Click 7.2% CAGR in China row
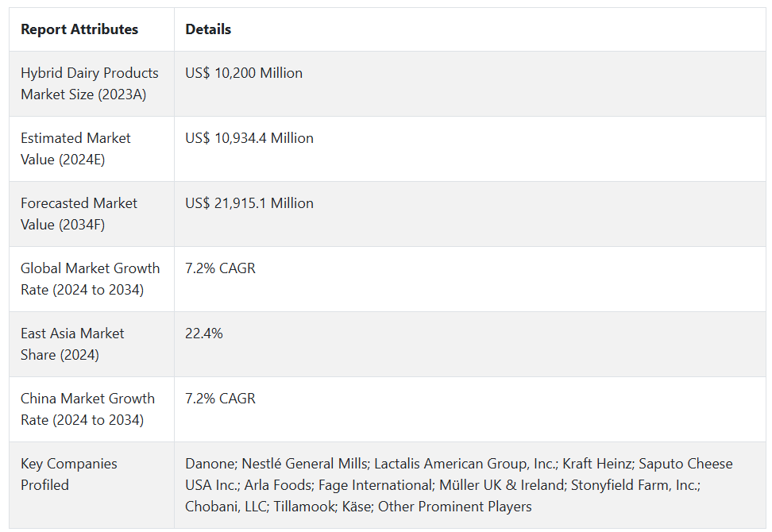772x532 pixels. [220, 399]
